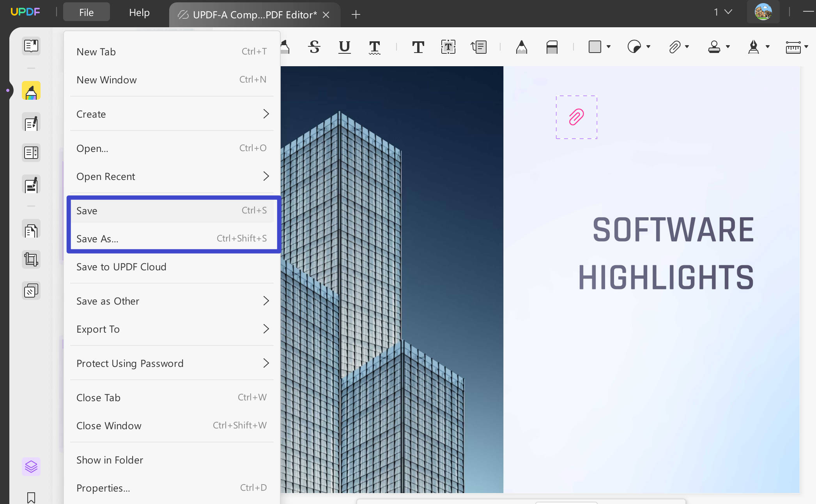Select Save to UPDF Cloud
The height and width of the screenshot is (504, 816).
tap(121, 267)
